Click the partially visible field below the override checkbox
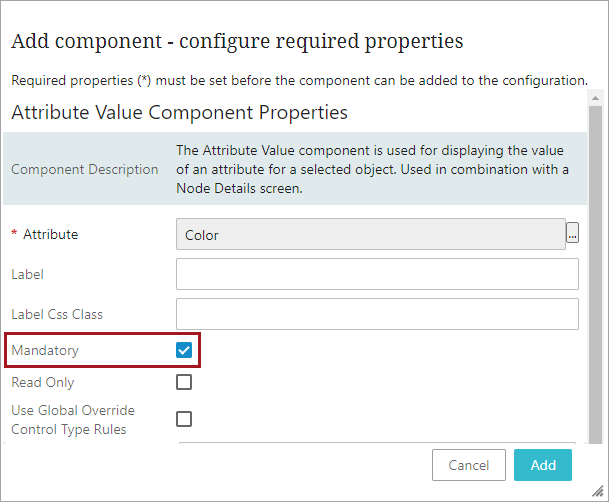This screenshot has height=502, width=609. (x=377, y=444)
